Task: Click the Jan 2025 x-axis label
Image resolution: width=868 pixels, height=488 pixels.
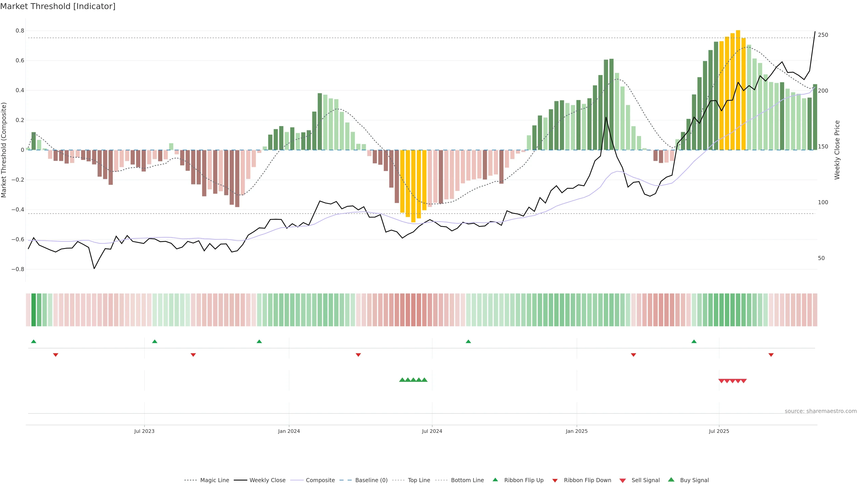Action: 577,431
